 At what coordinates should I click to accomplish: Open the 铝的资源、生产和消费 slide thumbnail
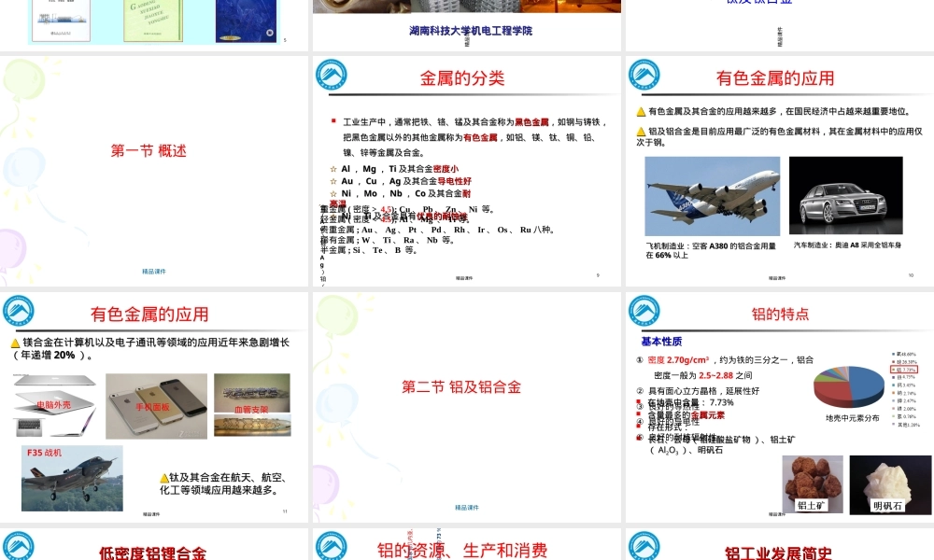click(466, 544)
